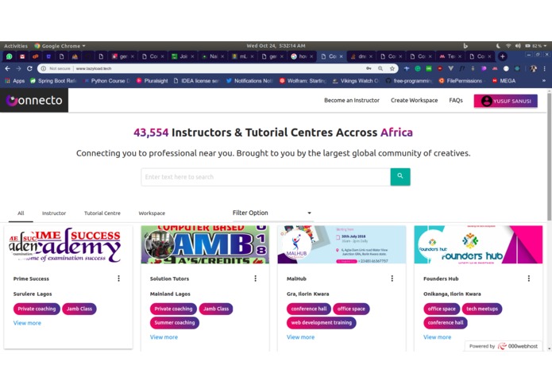Click the Summer coaching tag
Viewport: 552px width, 392px height.
click(x=174, y=323)
